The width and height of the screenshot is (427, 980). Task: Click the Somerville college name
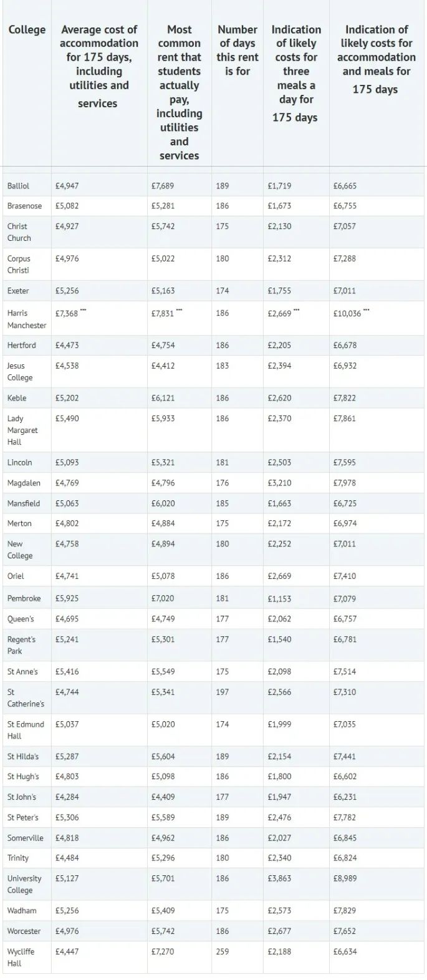coord(26,838)
